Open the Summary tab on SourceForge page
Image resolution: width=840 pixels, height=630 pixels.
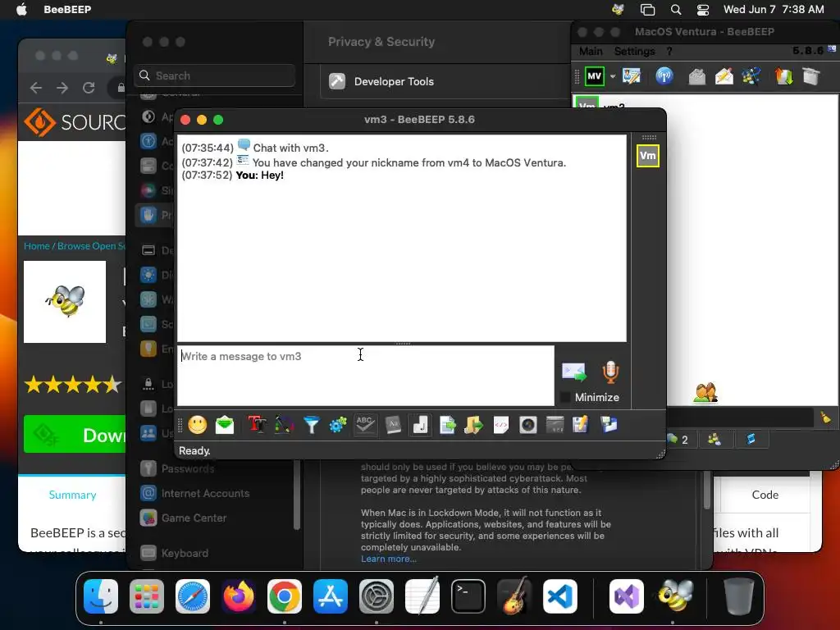pyautogui.click(x=72, y=495)
